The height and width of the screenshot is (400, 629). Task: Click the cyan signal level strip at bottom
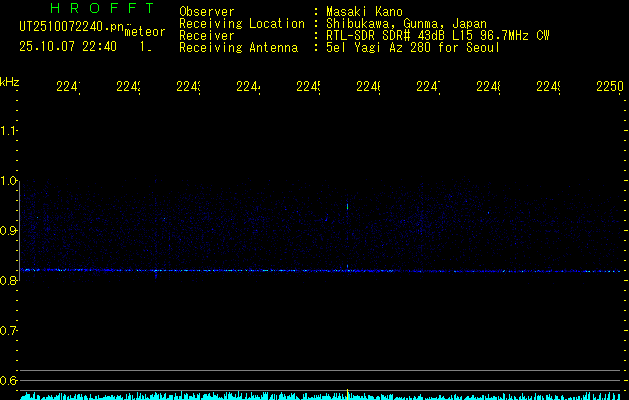tap(320, 396)
